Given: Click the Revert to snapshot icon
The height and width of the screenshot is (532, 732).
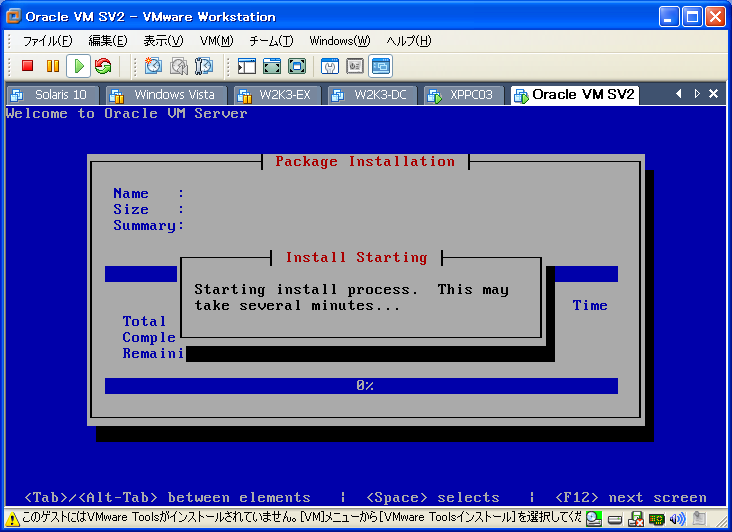Looking at the screenshot, I should point(178,66).
